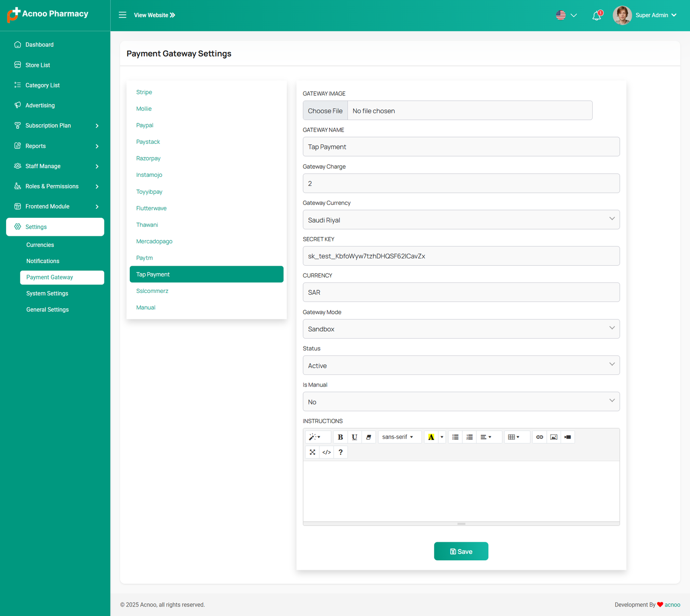The height and width of the screenshot is (616, 690).
Task: Open the Gateway Mode dropdown
Action: click(x=461, y=329)
